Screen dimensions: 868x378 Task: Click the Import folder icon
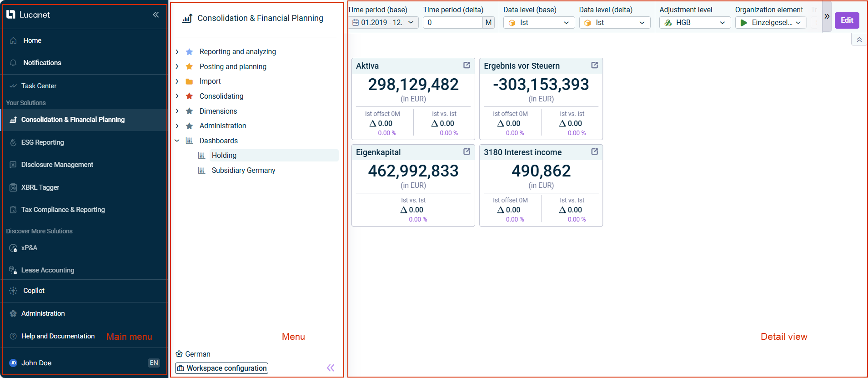tap(190, 81)
